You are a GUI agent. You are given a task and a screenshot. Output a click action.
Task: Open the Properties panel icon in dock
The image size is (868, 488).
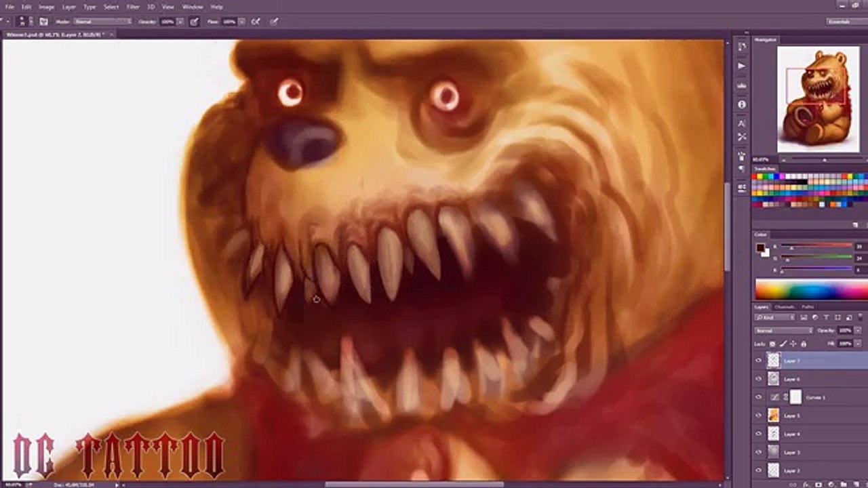[741, 188]
